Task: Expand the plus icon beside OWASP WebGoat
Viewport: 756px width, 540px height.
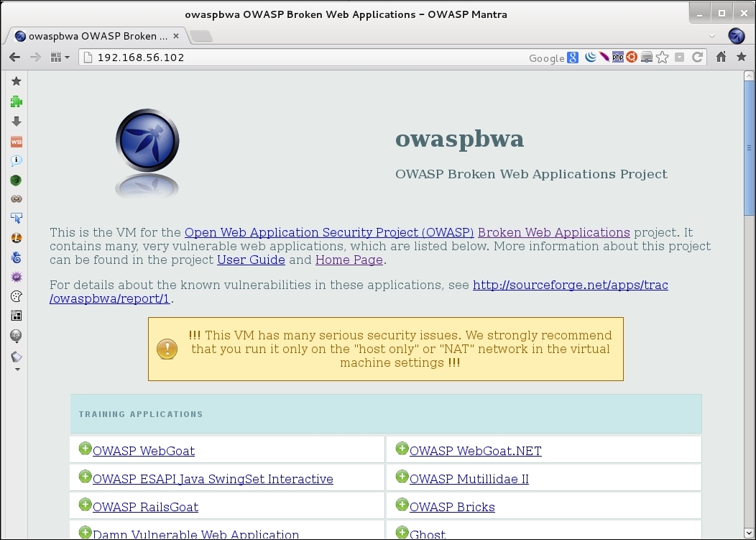Action: tap(85, 448)
